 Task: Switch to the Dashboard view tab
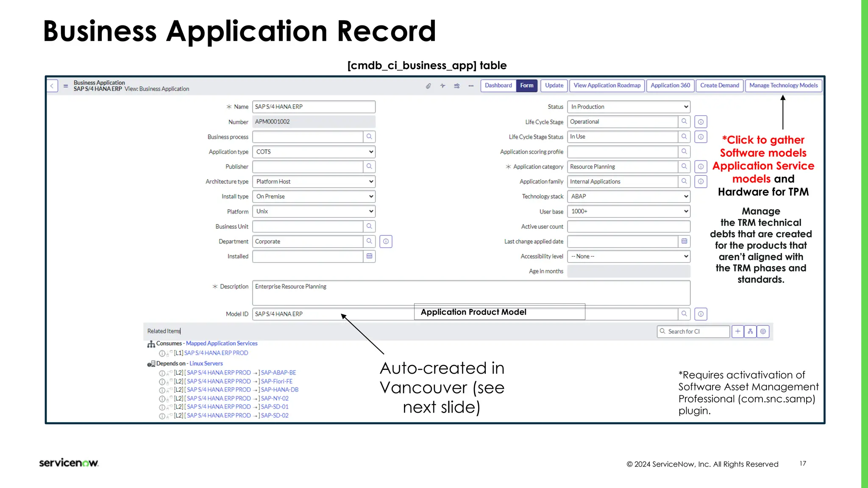(498, 86)
